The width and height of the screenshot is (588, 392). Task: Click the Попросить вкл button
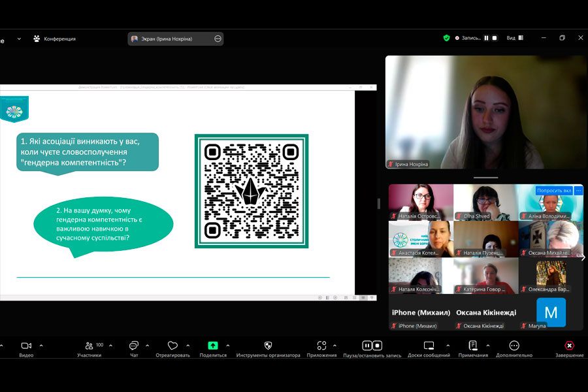[553, 191]
